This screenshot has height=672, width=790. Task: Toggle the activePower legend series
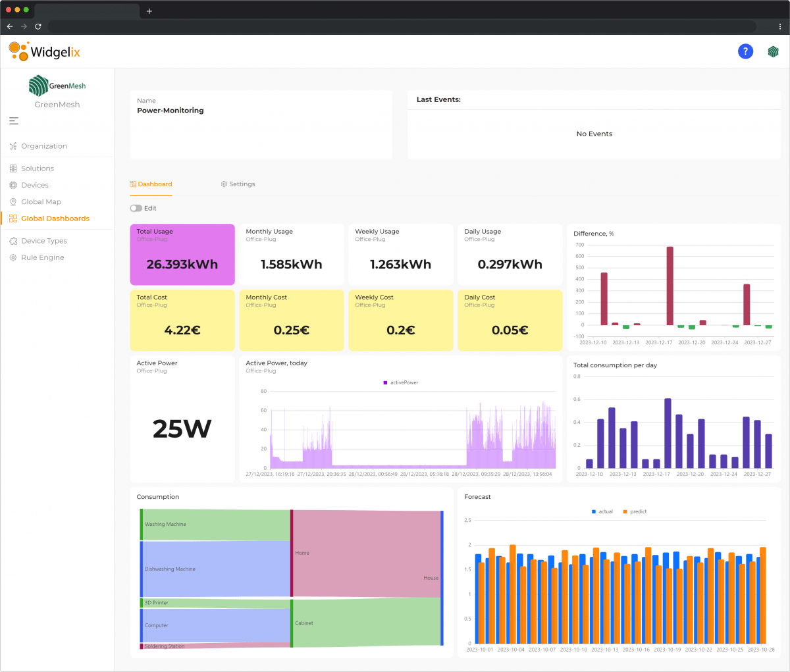tap(400, 382)
